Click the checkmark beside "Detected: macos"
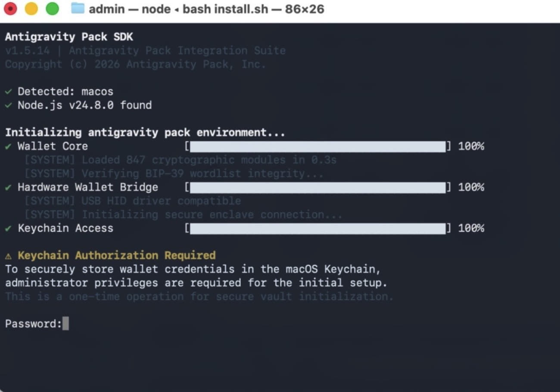The image size is (560, 392). click(x=9, y=92)
